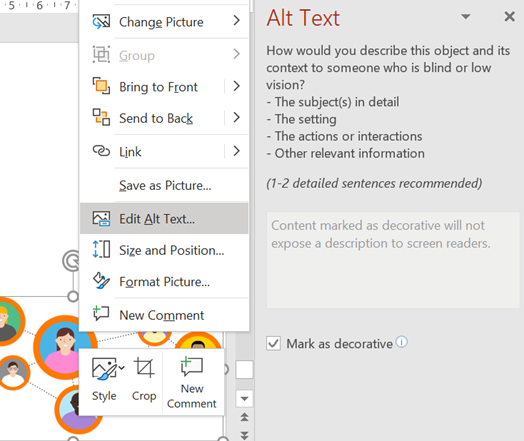Select the Crop tool icon

(144, 368)
